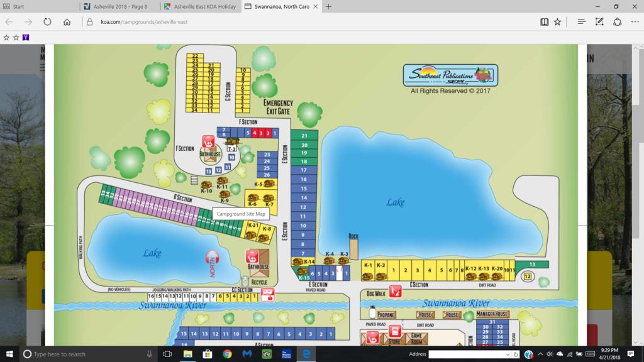Switch to Asheville East KOA Holiday tab

click(x=198, y=6)
